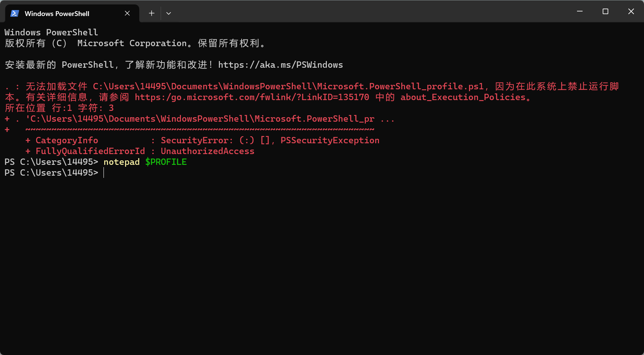Close the Windows PowerShell tab
Image resolution: width=644 pixels, height=355 pixels.
tap(127, 13)
